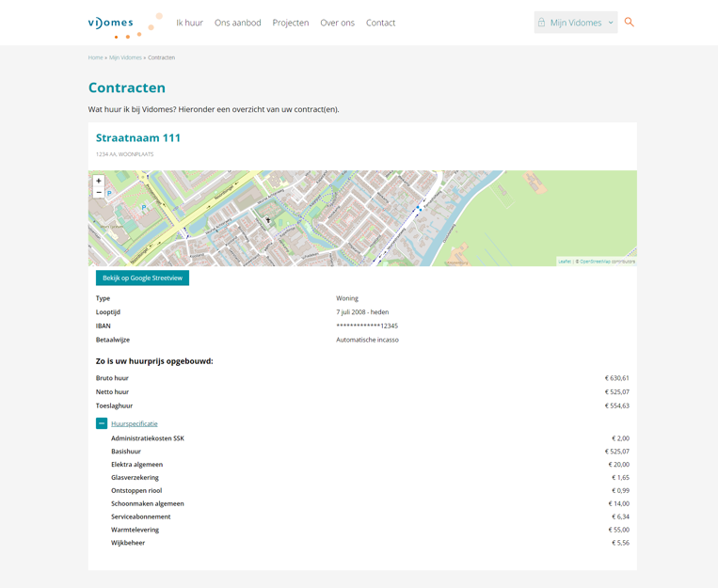
Task: Open the Ik huur menu
Action: pyautogui.click(x=189, y=23)
